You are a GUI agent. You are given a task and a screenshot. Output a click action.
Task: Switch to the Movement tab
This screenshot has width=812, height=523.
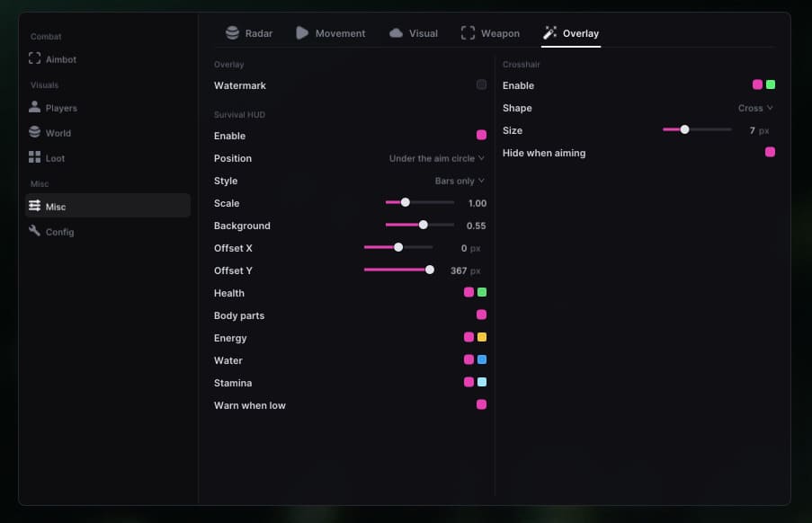pyautogui.click(x=330, y=33)
